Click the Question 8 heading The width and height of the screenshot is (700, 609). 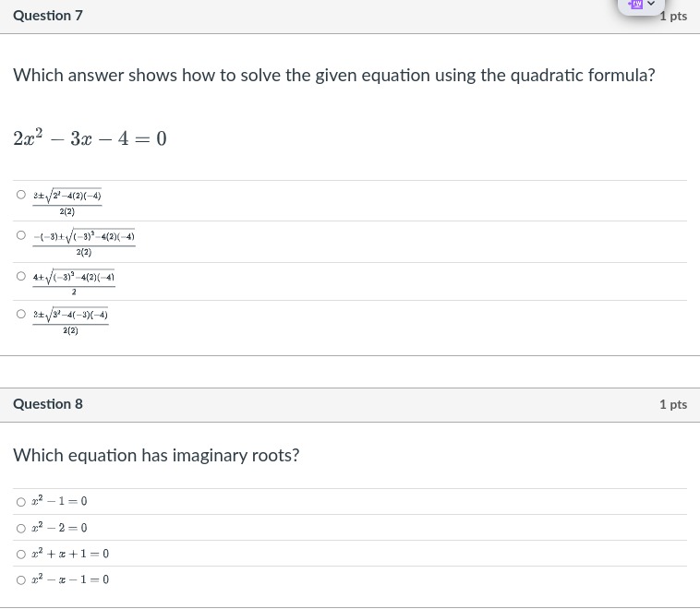(48, 404)
